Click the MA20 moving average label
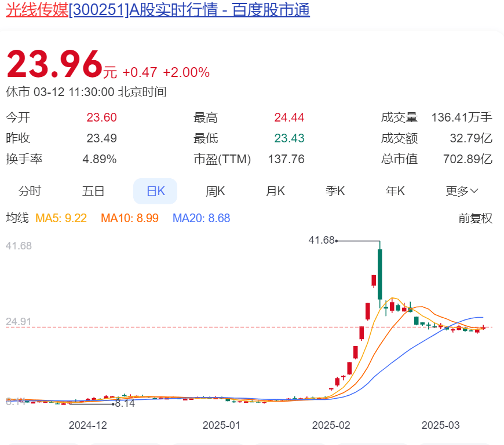 point(201,218)
